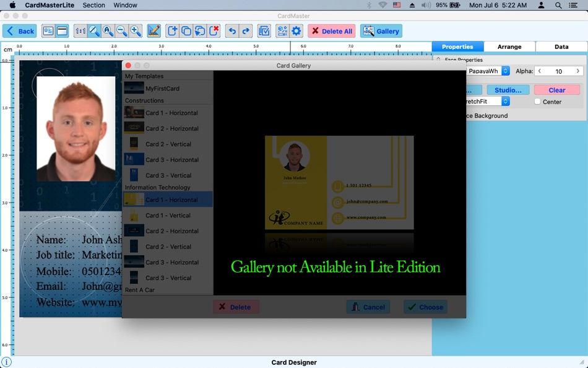588x368 pixels.
Task: Open the user account menu bar icon
Action: pyautogui.click(x=541, y=5)
